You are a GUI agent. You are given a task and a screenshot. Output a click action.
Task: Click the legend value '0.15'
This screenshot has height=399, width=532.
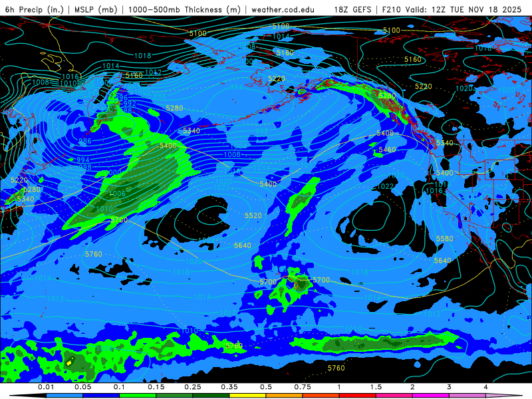[x=156, y=387]
